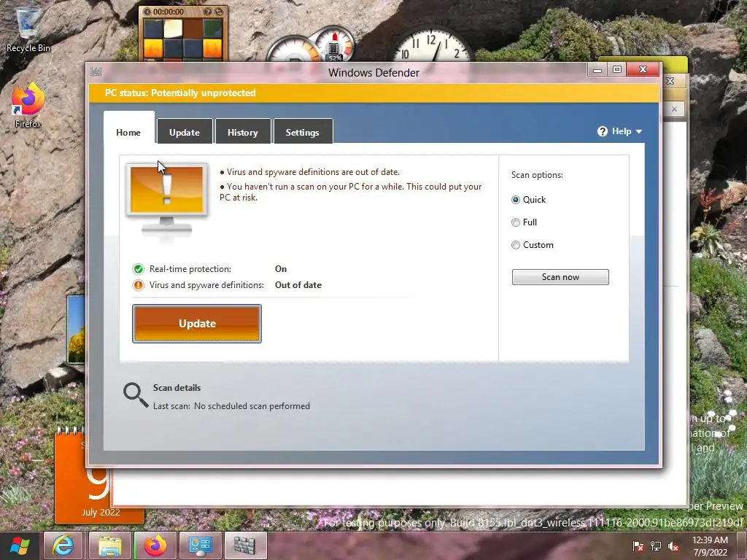747x560 pixels.
Task: Click the large orange Update button
Action: (x=197, y=324)
